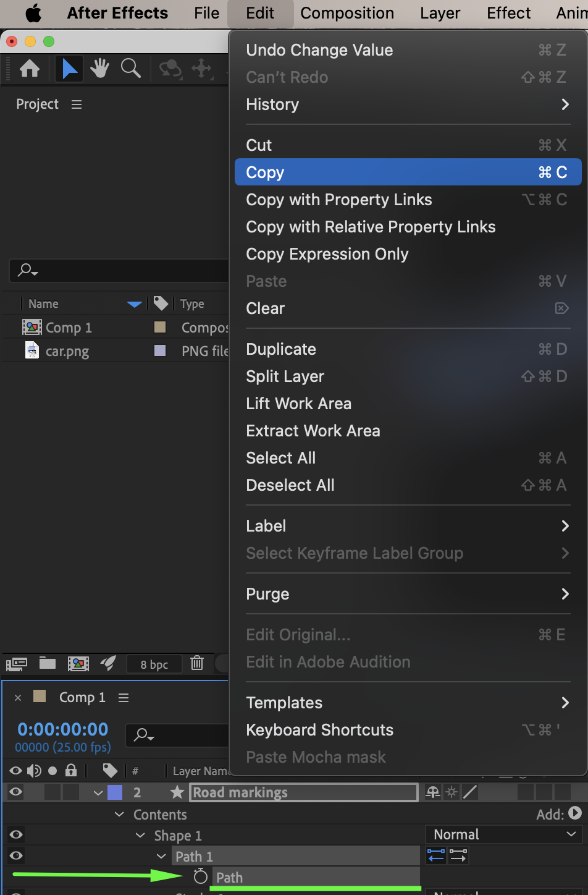The image size is (588, 895).
Task: Create a new folder in Project panel
Action: pyautogui.click(x=48, y=663)
